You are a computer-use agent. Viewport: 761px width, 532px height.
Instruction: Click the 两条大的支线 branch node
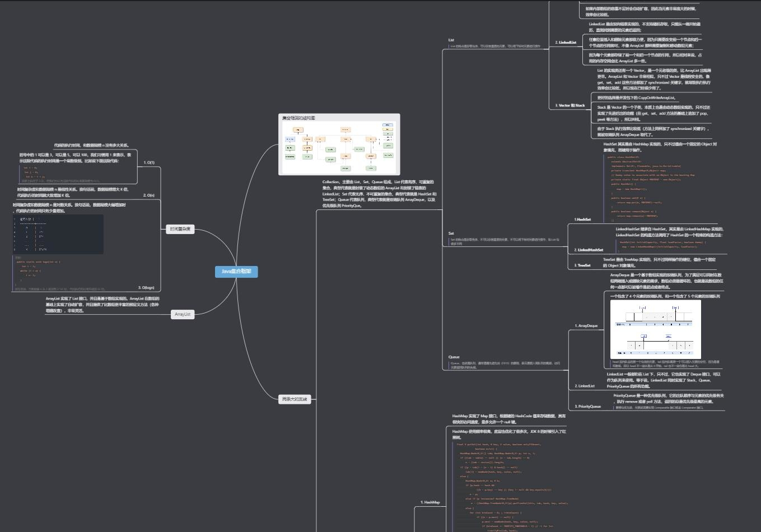pos(295,399)
